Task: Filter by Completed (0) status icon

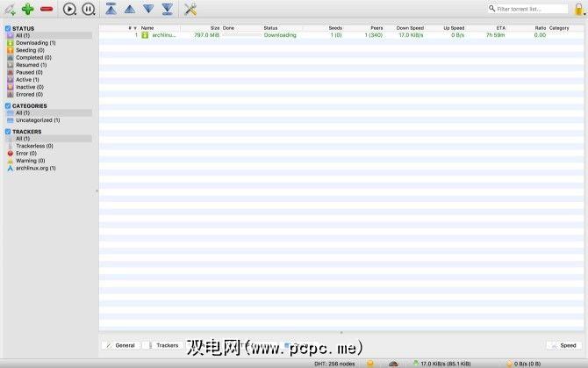Action: [x=11, y=57]
